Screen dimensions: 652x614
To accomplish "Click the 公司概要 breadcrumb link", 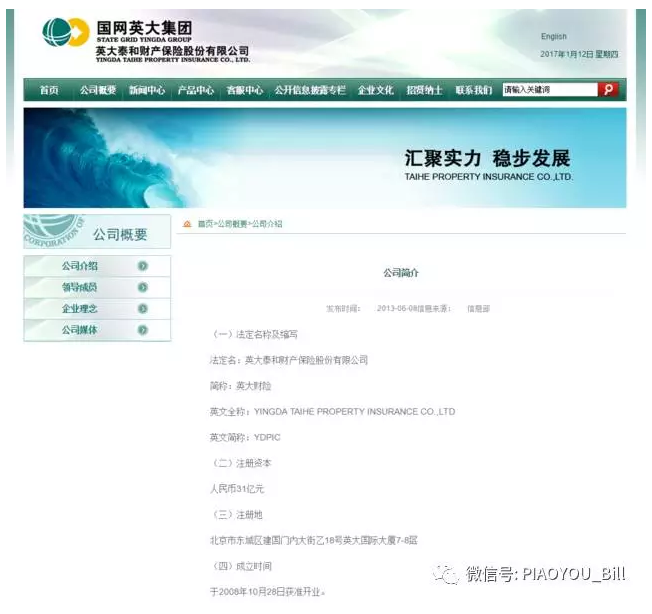I will click(232, 224).
